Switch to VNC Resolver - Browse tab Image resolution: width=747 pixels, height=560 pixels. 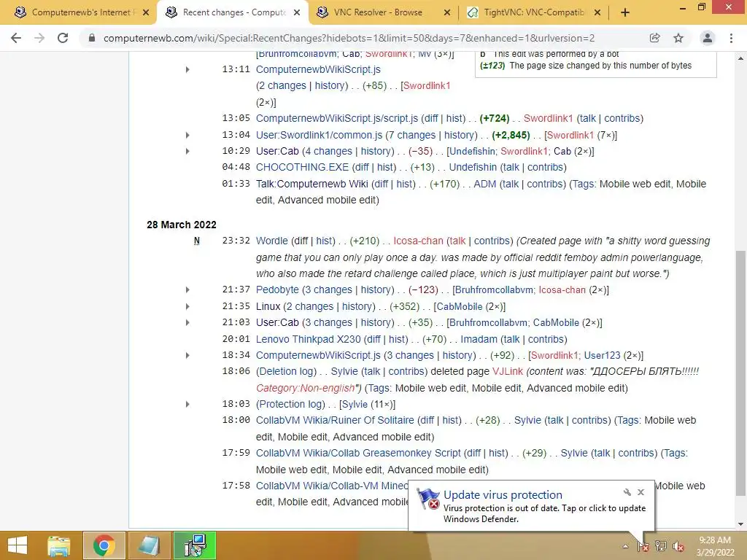pyautogui.click(x=384, y=13)
